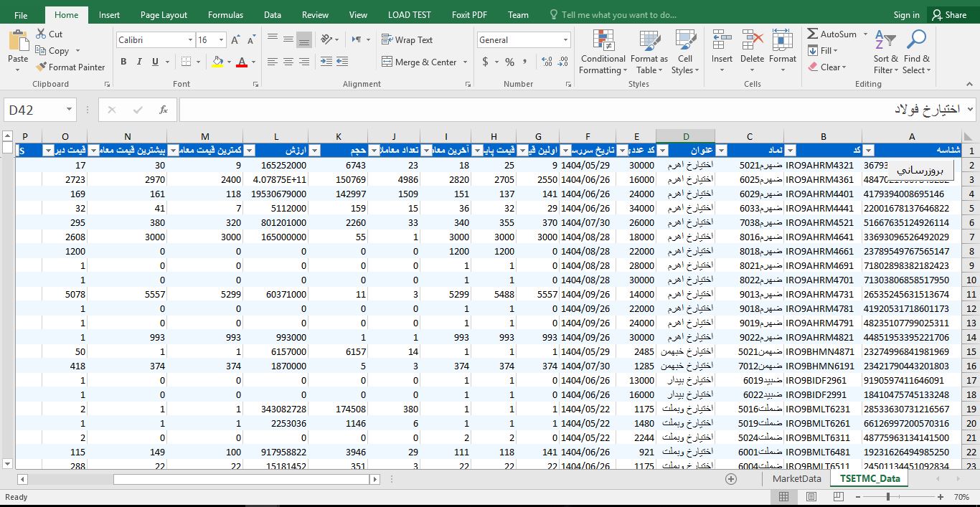Toggle Italic formatting
This screenshot has height=507, width=980.
pos(139,62)
